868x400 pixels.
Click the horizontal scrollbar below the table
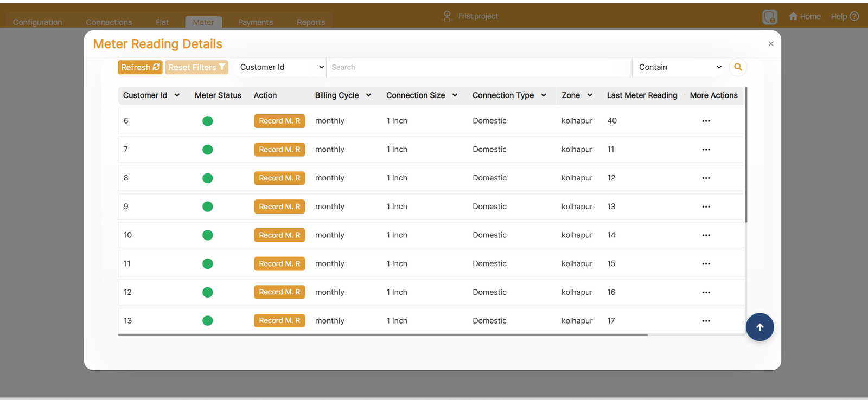pos(382,335)
